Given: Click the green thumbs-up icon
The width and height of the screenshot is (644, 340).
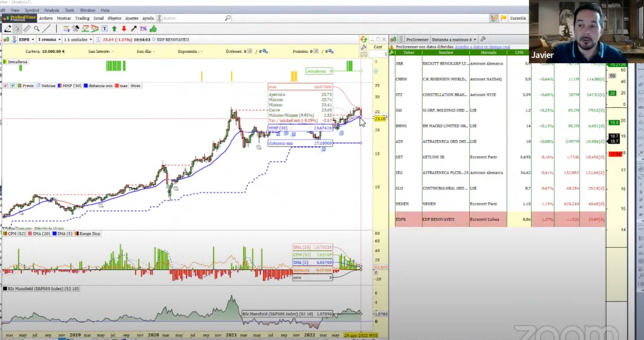Looking at the screenshot, I should tap(153, 29).
